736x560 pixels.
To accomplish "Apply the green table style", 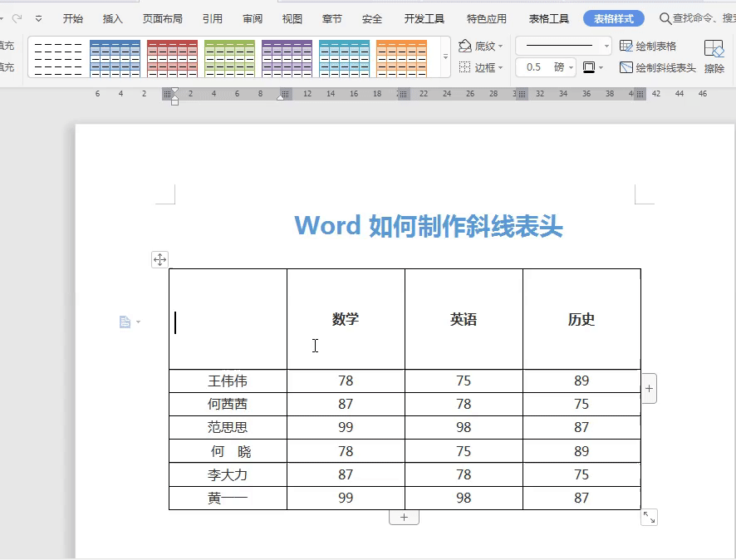I will click(x=229, y=58).
